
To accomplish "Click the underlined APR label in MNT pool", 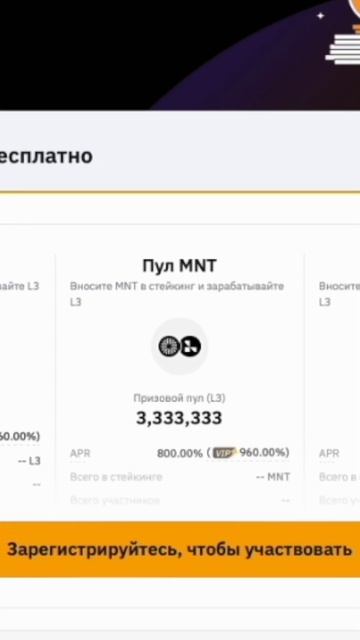I will point(80,453).
